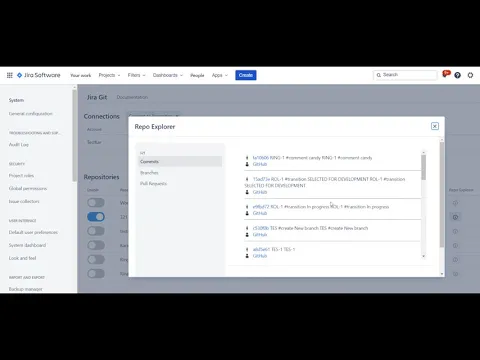Click commit icon beside a8d5e61

tap(247, 249)
